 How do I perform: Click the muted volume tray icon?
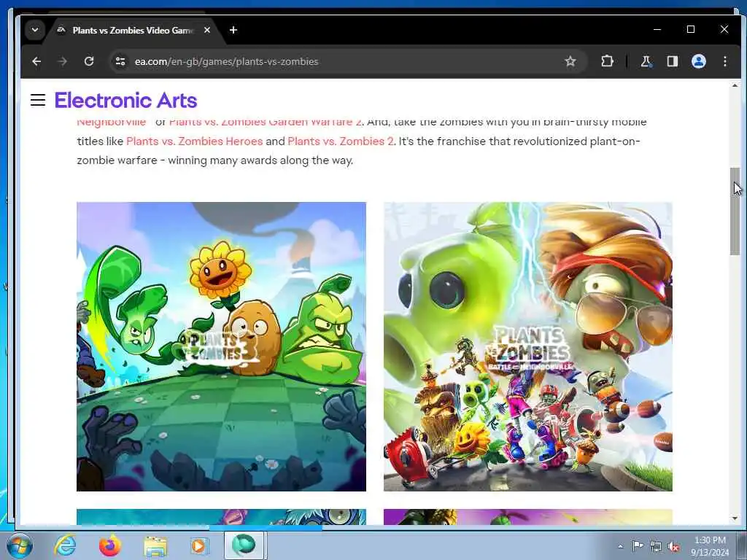673,546
